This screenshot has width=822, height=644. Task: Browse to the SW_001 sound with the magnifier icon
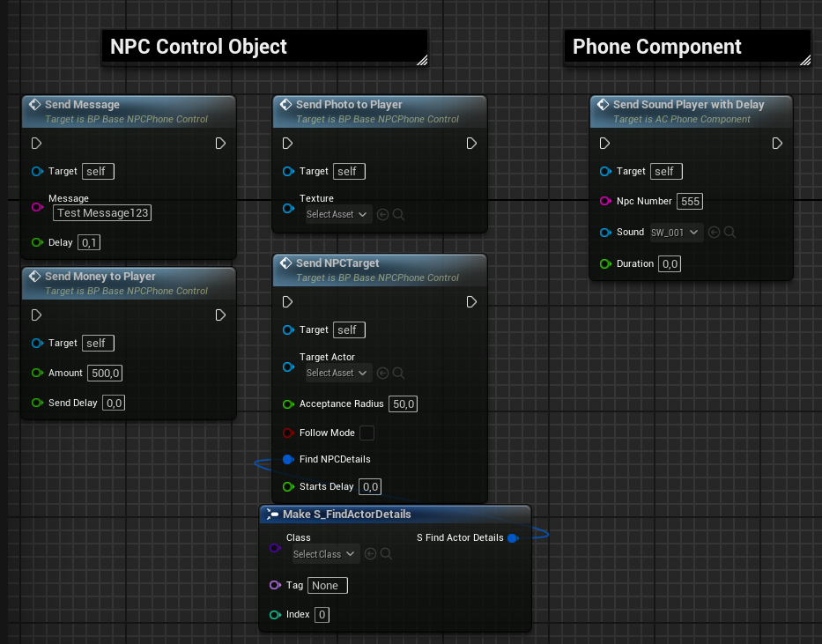point(729,233)
